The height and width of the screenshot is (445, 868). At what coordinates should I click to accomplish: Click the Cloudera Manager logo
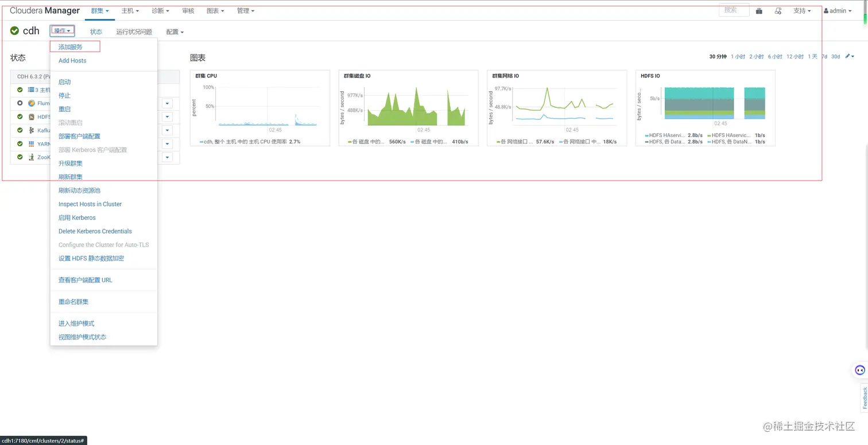[45, 11]
